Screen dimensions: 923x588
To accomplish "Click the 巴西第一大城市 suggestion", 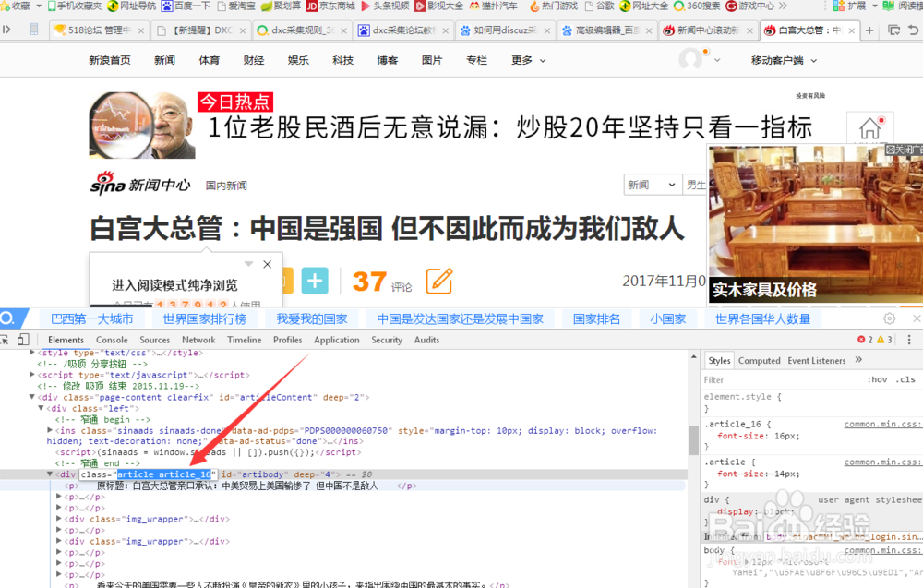I will click(x=91, y=318).
